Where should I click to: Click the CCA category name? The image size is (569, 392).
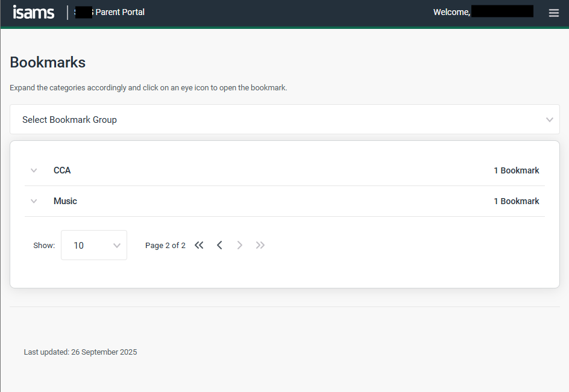(62, 170)
